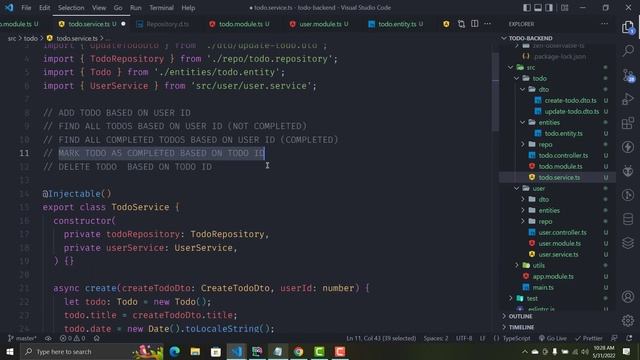Open the Manage gear icon
The width and height of the screenshot is (640, 360).
(x=628, y=320)
